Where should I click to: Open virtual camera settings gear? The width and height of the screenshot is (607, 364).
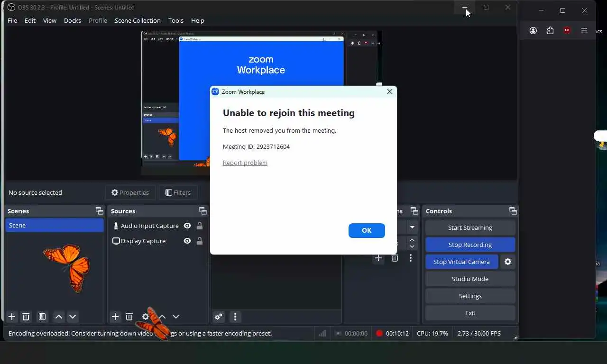508,262
